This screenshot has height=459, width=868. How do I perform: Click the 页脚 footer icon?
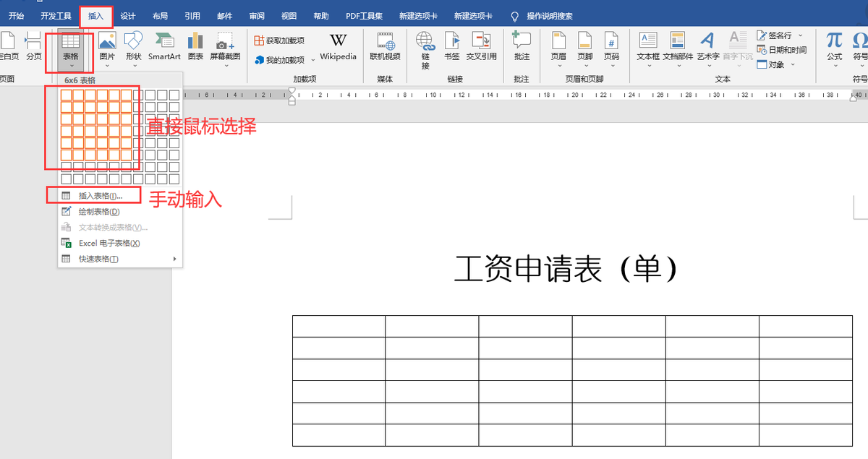585,41
